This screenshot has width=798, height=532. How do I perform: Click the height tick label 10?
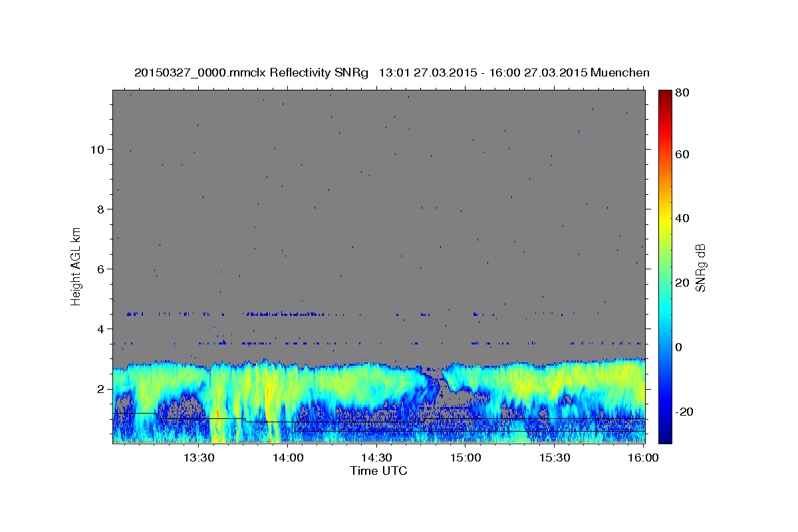[97, 149]
